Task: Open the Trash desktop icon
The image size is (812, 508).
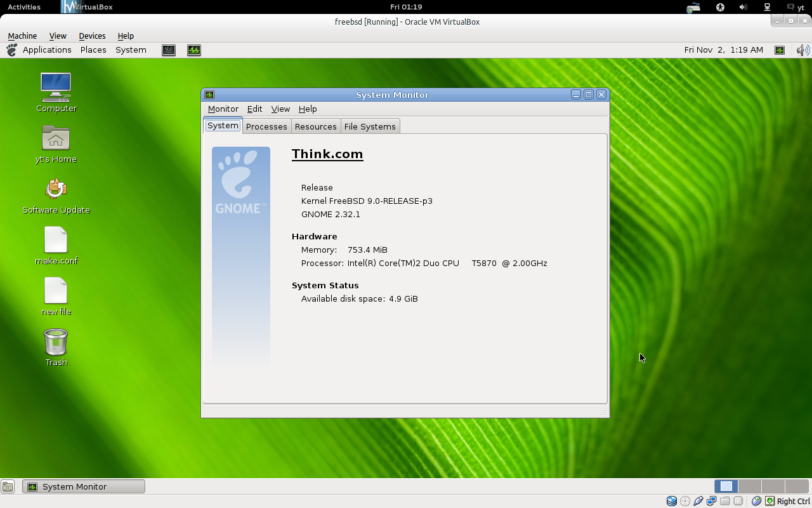Action: coord(56,342)
